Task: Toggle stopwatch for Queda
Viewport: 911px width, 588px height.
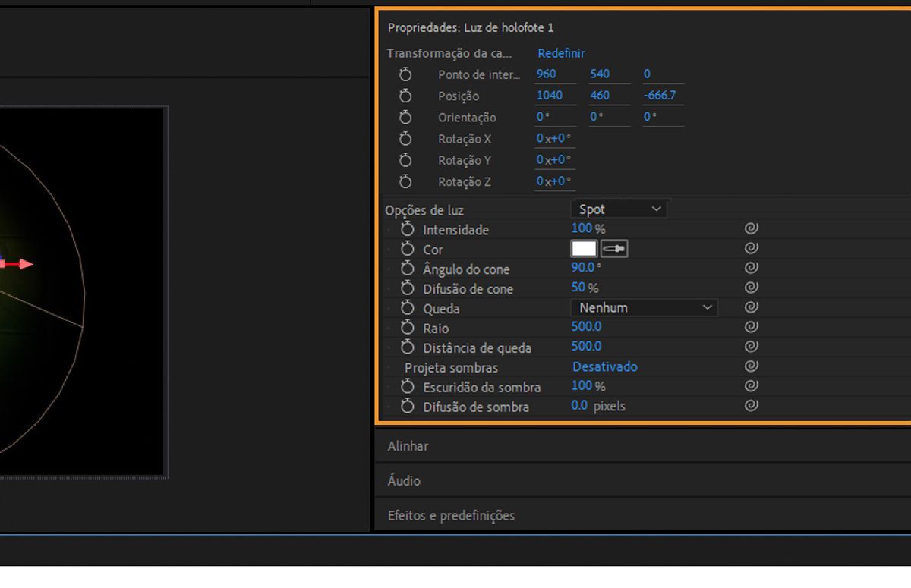Action: click(408, 308)
